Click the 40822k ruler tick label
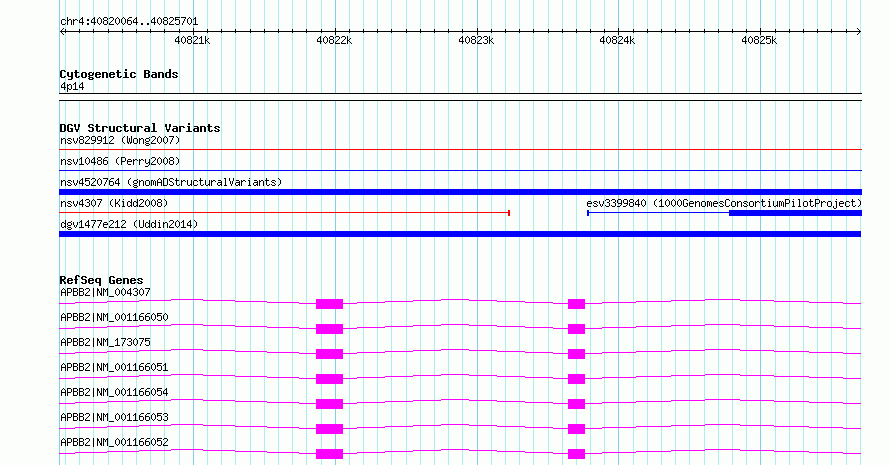Image resolution: width=890 pixels, height=465 pixels. click(334, 40)
